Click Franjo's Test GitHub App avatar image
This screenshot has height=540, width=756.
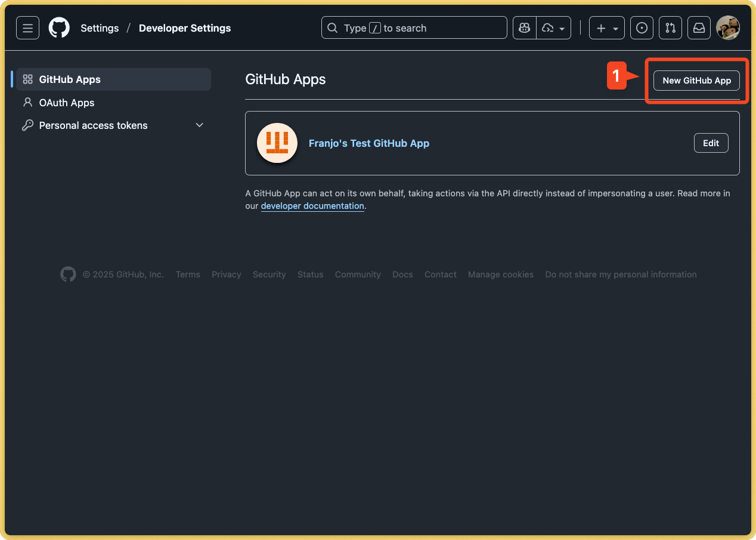click(x=277, y=143)
